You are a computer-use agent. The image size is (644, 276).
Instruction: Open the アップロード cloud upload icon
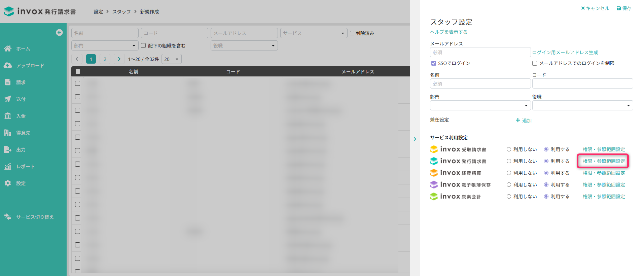pyautogui.click(x=8, y=65)
